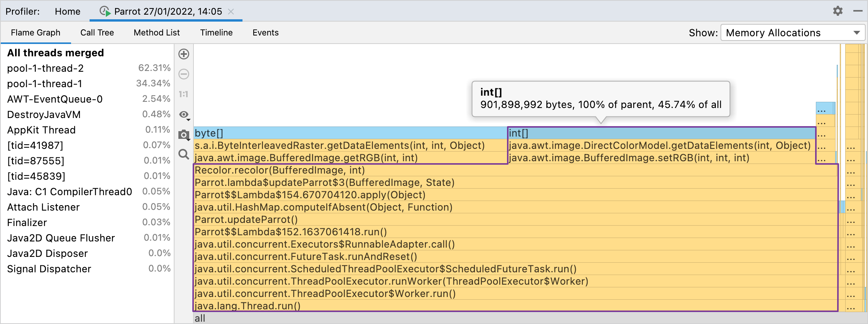This screenshot has height=324, width=868.
Task: Go to the profiler Home tab
Action: tap(68, 12)
